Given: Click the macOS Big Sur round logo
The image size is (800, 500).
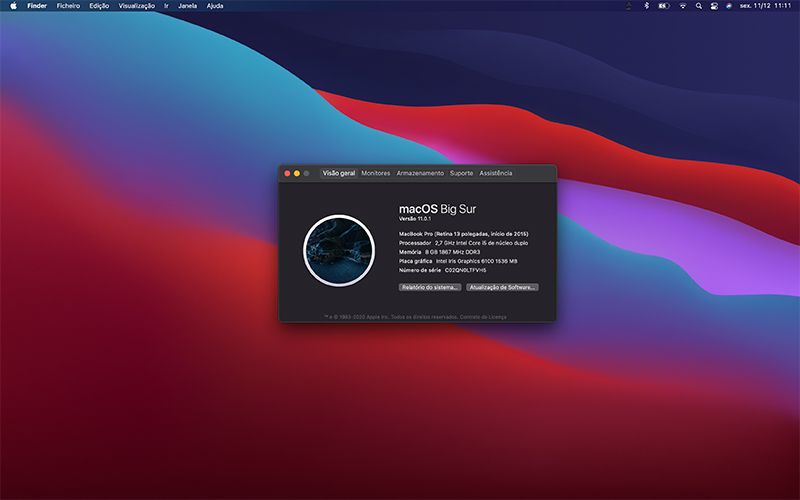Looking at the screenshot, I should pyautogui.click(x=339, y=251).
